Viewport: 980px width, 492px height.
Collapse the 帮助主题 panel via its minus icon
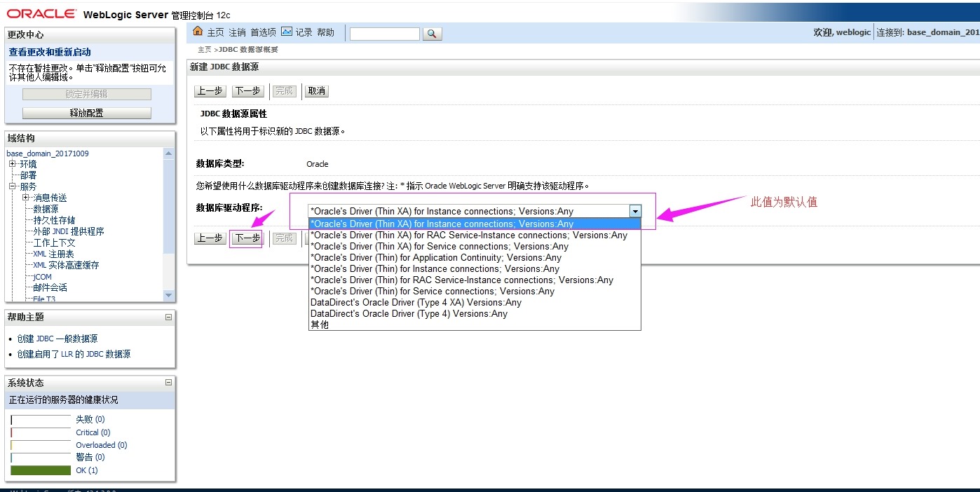pos(168,317)
